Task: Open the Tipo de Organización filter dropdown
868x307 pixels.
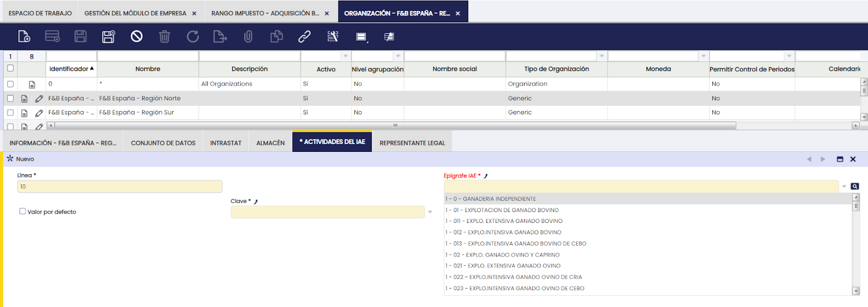Action: click(602, 56)
